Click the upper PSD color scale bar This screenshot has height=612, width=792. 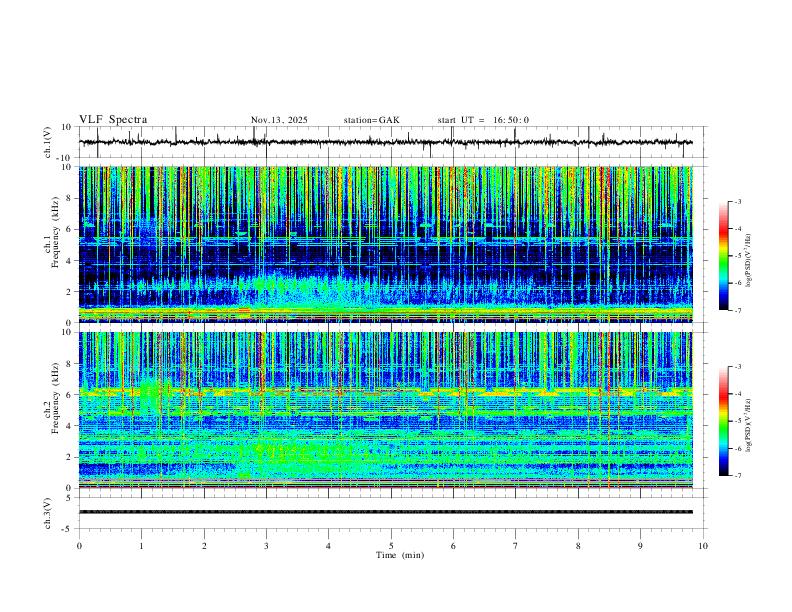coord(723,256)
